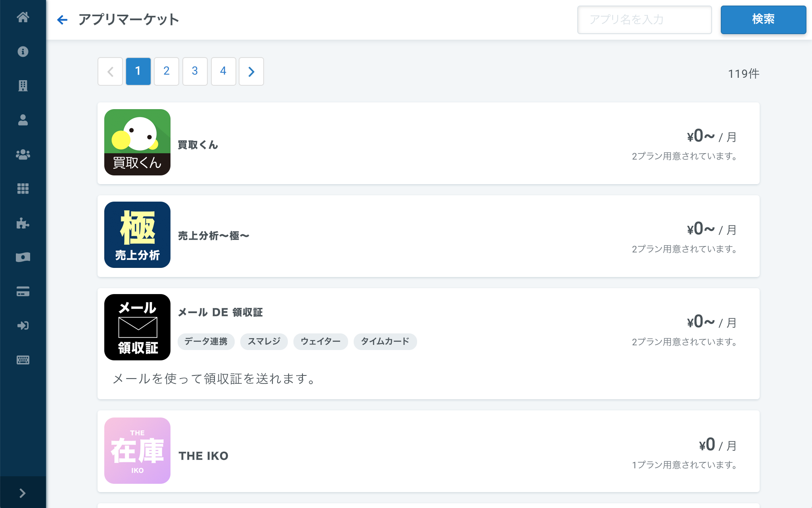Image resolution: width=812 pixels, height=508 pixels.
Task: Select the sign-in arrow sidebar icon
Action: (23, 326)
